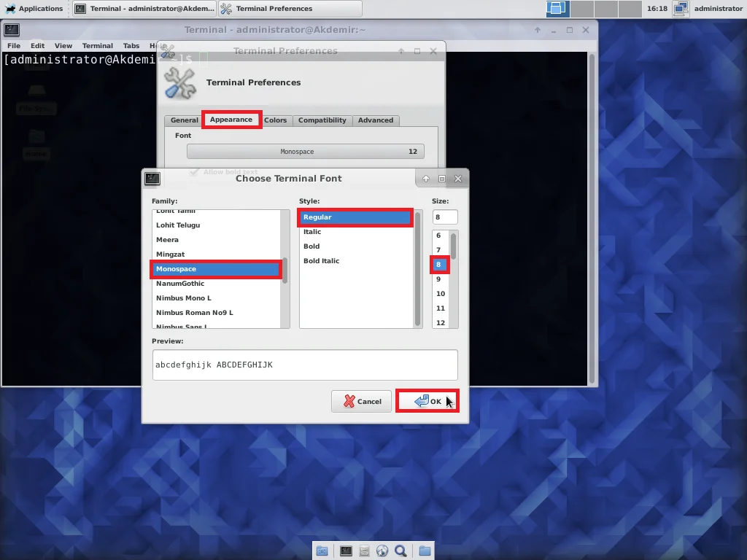Viewport: 747px width, 560px height.
Task: Pick font size 9 from the list
Action: tap(438, 279)
